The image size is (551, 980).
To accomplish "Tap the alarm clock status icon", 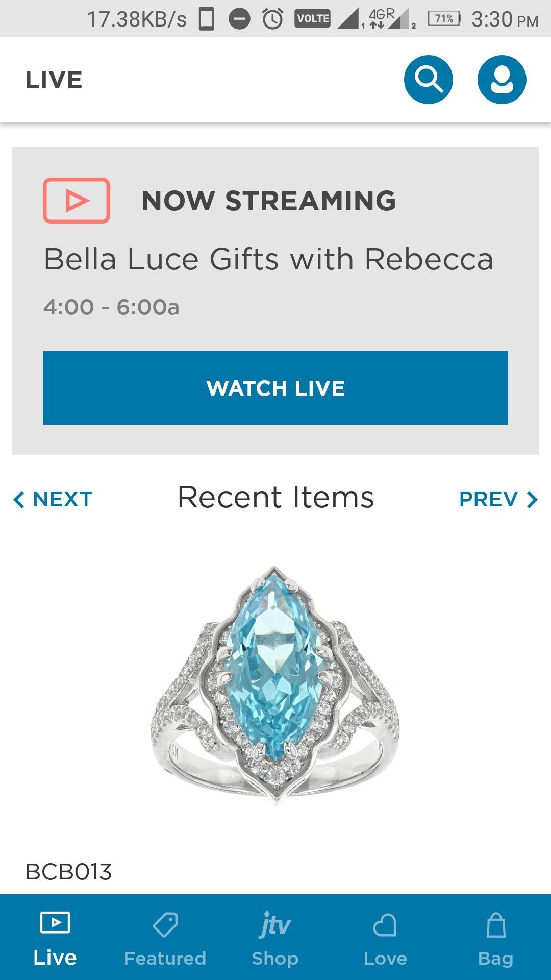I will [273, 19].
